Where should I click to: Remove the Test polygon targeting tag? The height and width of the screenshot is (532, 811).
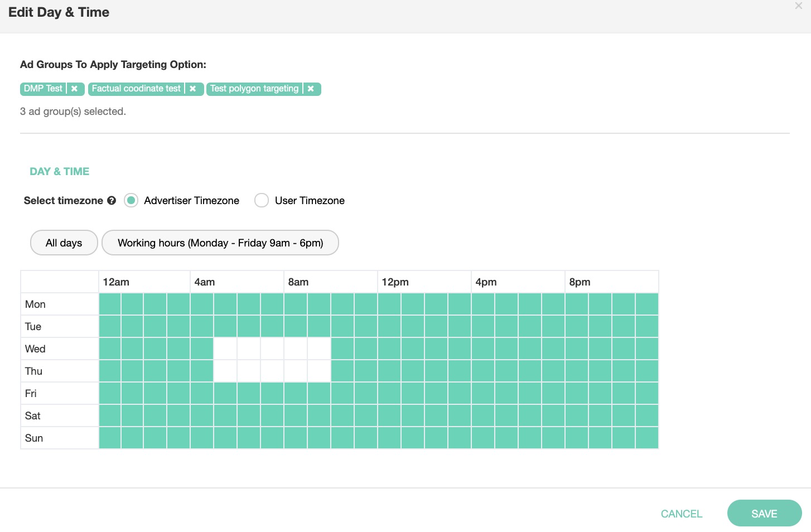tap(311, 89)
